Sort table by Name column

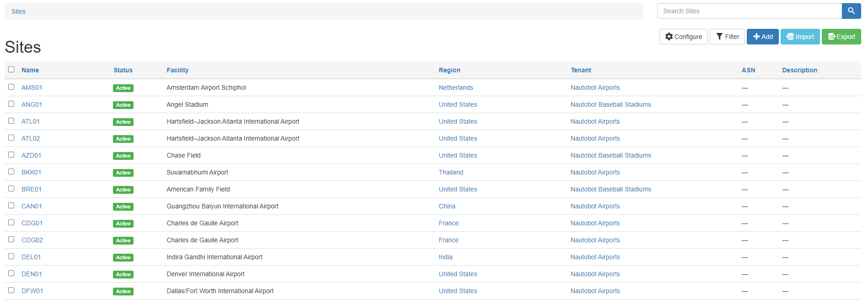[x=30, y=70]
